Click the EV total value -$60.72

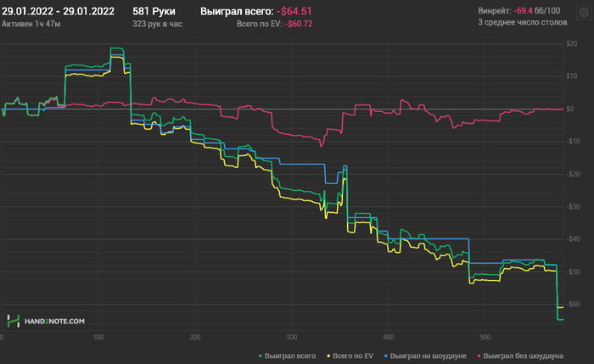(x=299, y=24)
